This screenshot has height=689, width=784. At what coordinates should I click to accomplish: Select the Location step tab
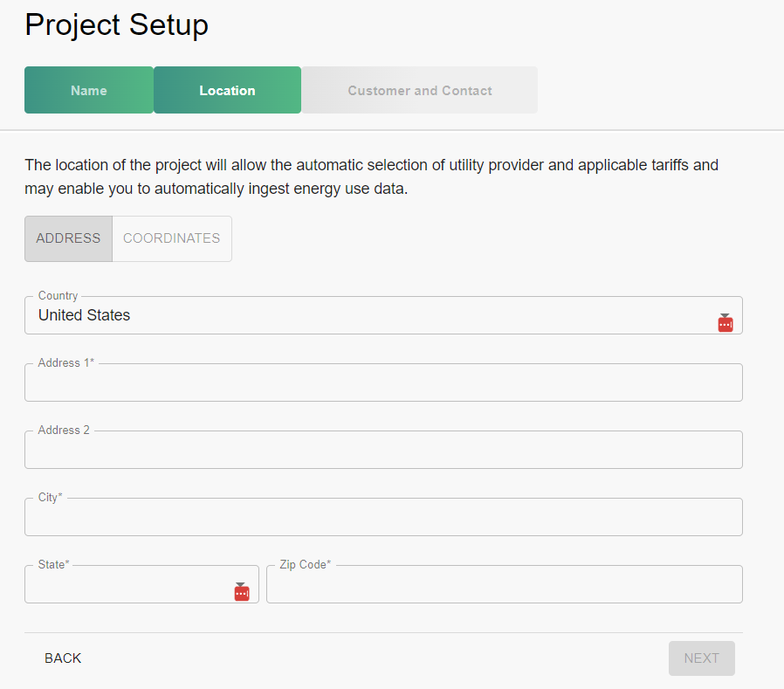tap(227, 91)
